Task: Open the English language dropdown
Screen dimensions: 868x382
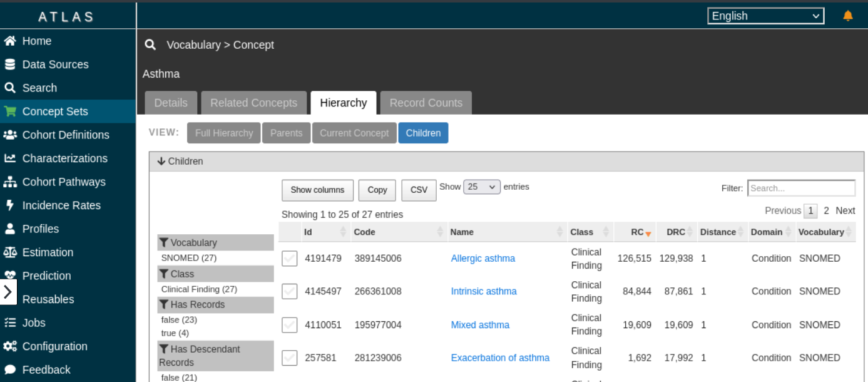Action: click(x=765, y=16)
